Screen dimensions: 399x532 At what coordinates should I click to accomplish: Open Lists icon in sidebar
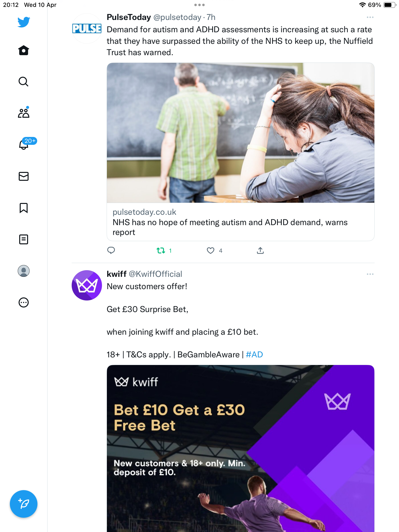[x=24, y=239]
